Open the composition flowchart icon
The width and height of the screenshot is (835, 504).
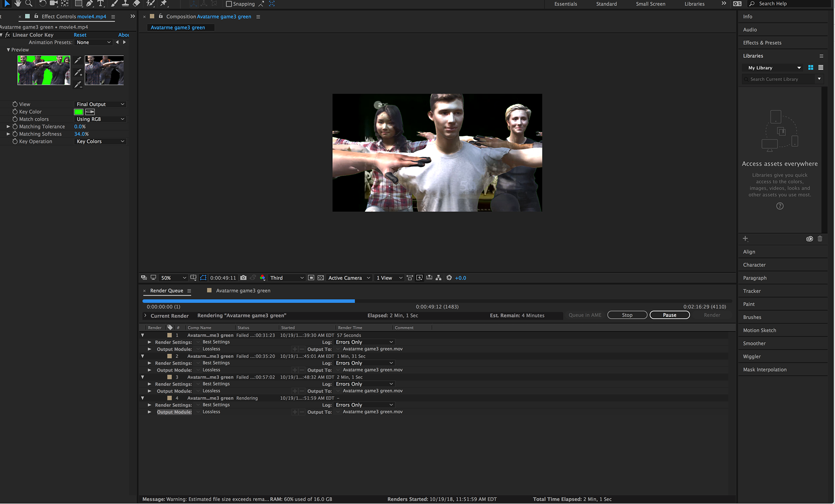(x=438, y=278)
